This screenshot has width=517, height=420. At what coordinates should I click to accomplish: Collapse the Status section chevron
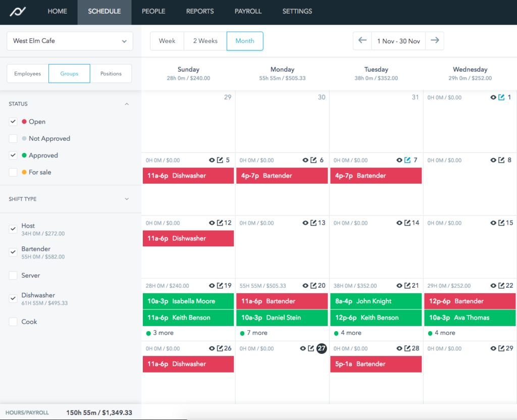pyautogui.click(x=127, y=104)
